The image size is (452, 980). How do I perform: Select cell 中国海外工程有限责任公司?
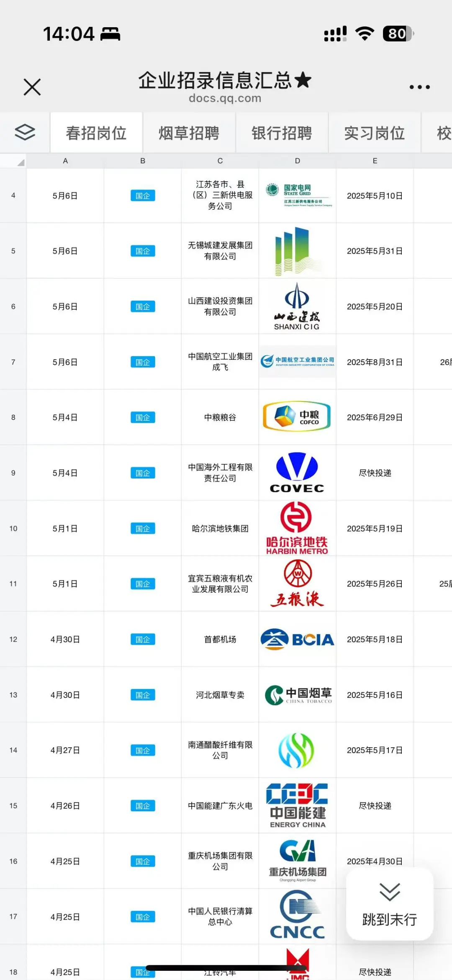click(x=220, y=473)
